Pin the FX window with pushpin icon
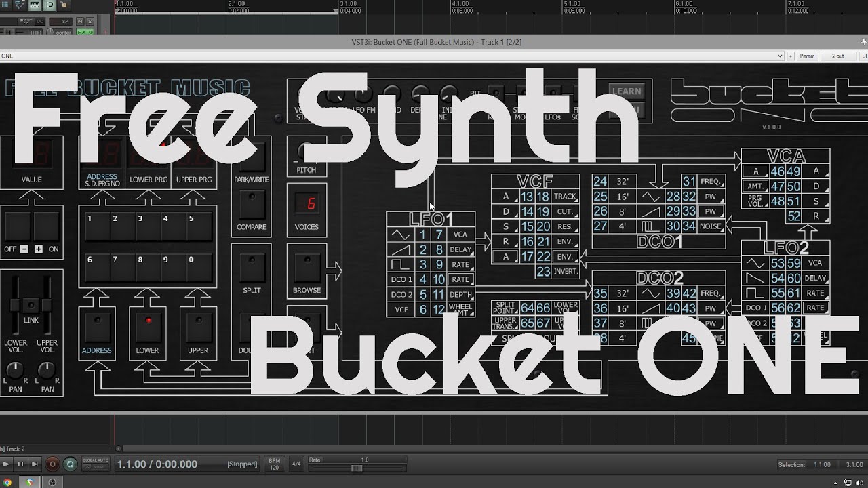 [x=864, y=42]
